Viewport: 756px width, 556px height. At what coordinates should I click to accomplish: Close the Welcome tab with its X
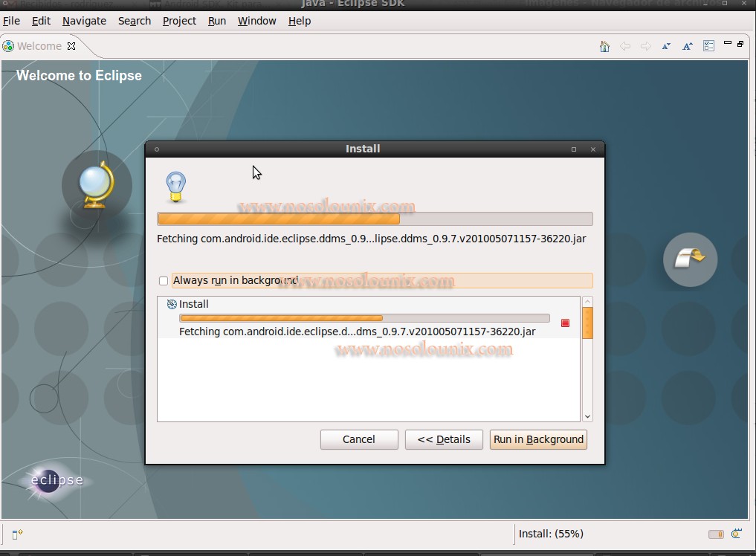tap(71, 46)
